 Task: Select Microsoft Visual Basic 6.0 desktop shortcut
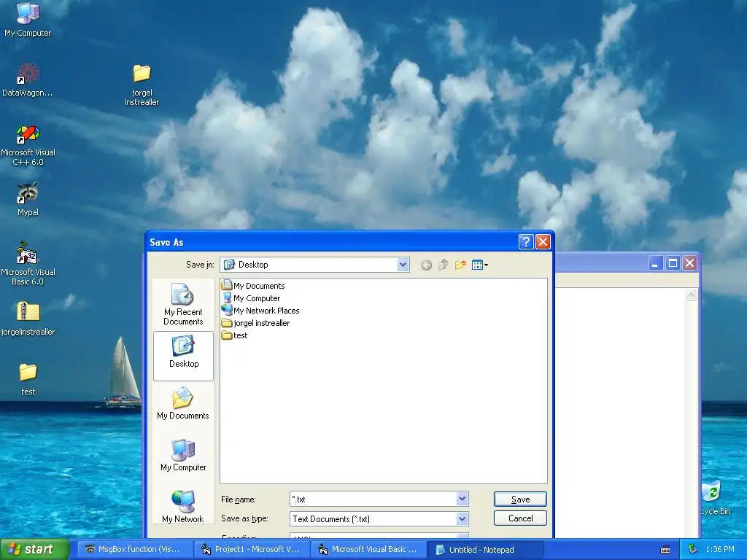(28, 263)
